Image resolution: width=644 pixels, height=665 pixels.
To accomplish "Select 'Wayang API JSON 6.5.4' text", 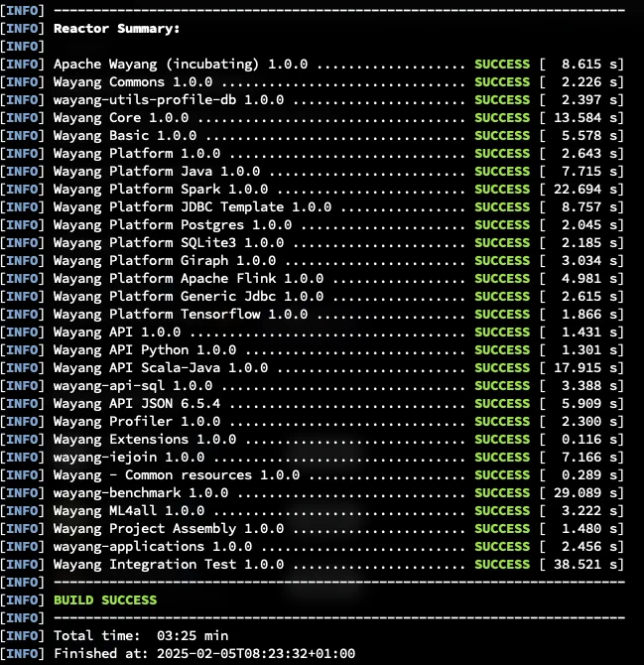I will (137, 403).
